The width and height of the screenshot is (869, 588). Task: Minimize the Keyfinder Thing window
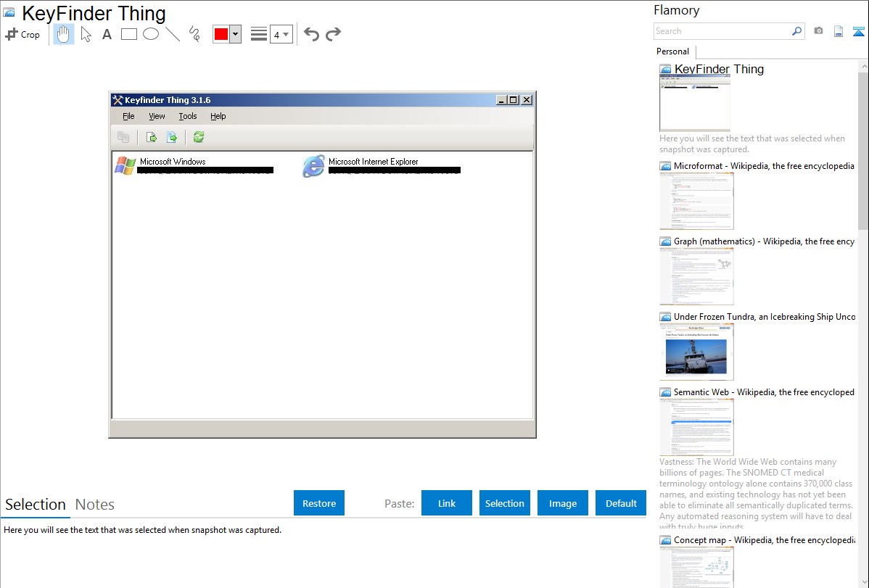pos(501,100)
